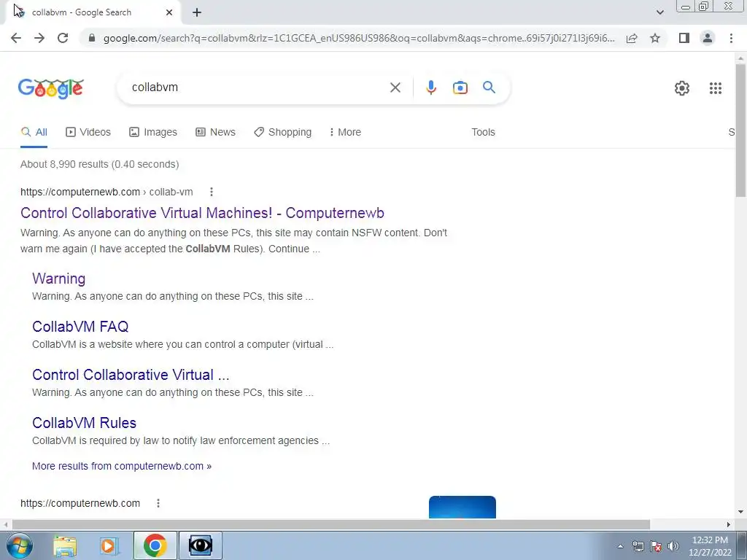
Task: Open options for second computernewb.com result
Action: pyautogui.click(x=158, y=503)
